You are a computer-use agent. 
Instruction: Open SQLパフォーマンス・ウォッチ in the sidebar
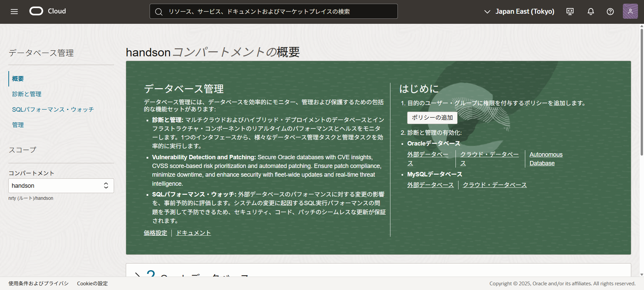[53, 110]
